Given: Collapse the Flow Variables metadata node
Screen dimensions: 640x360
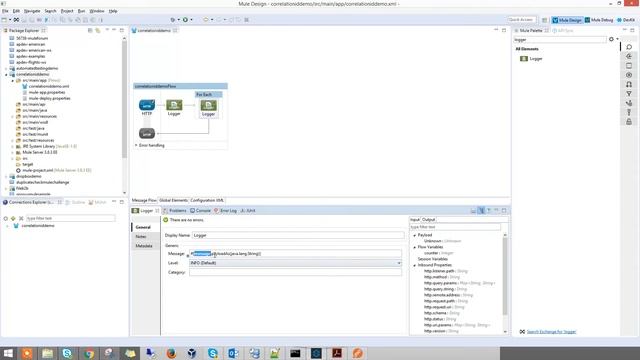Looking at the screenshot, I should pyautogui.click(x=415, y=247).
